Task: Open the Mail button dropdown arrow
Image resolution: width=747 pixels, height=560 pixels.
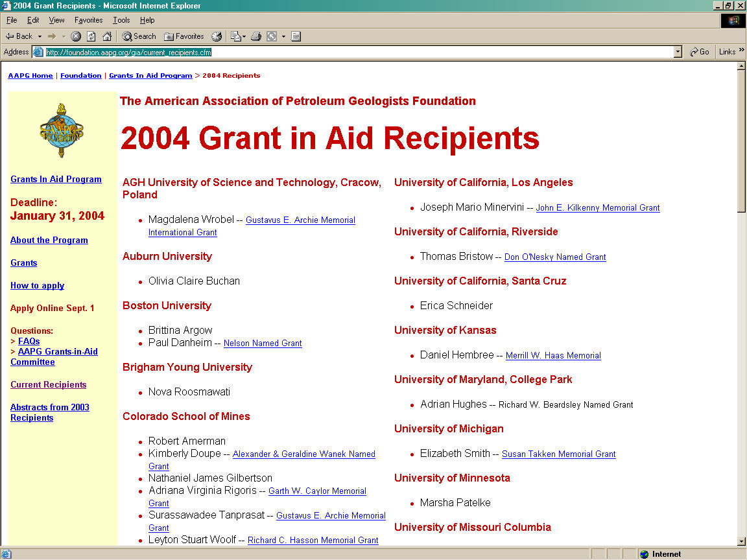Action: pos(244,36)
